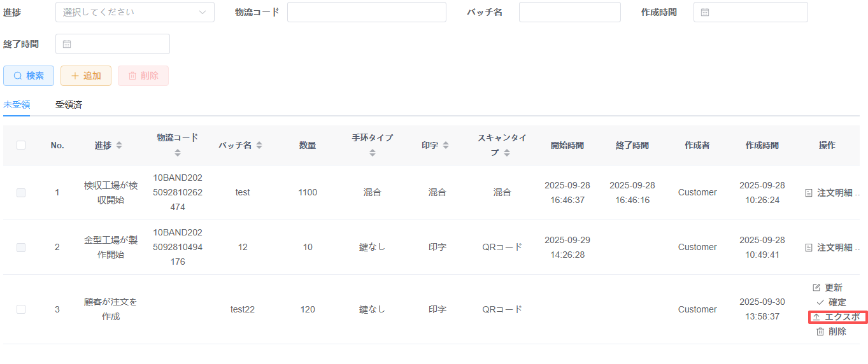Click 削除 link in row 3
The height and width of the screenshot is (364, 868).
click(831, 332)
